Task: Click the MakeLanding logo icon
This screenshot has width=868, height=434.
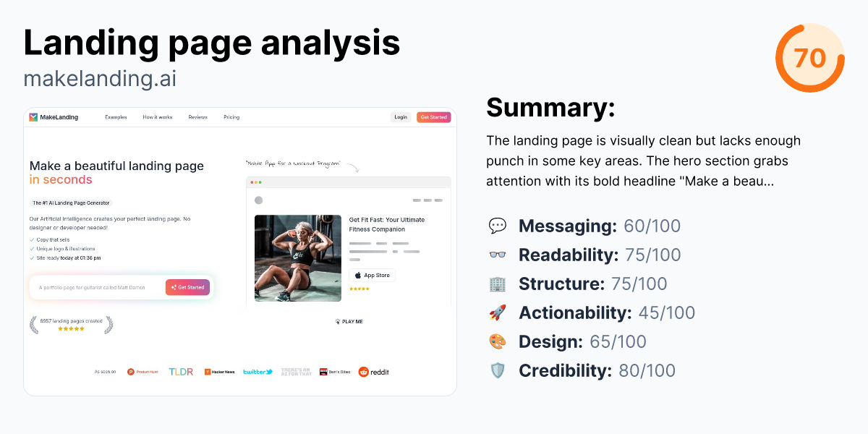Action: pos(33,116)
